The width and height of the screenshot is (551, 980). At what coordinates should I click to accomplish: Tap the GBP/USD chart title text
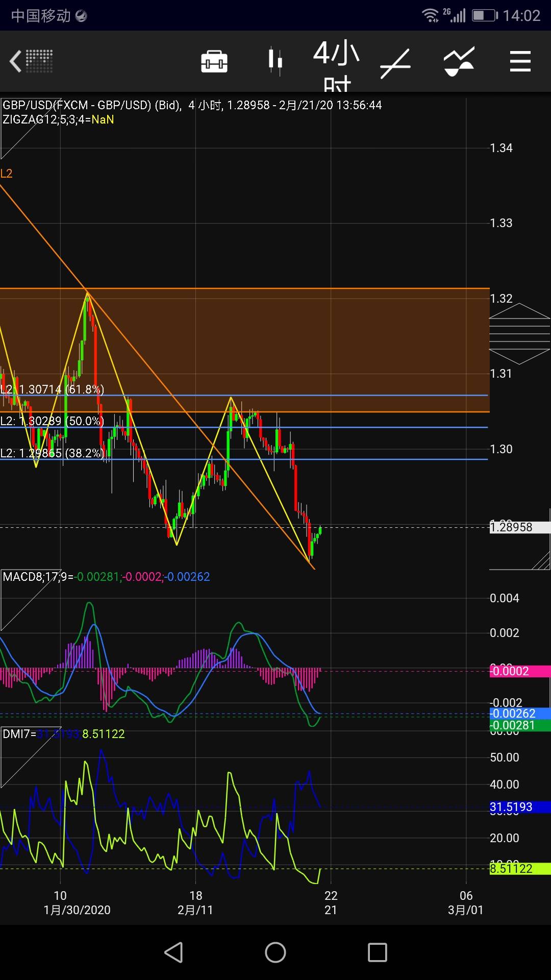point(192,105)
